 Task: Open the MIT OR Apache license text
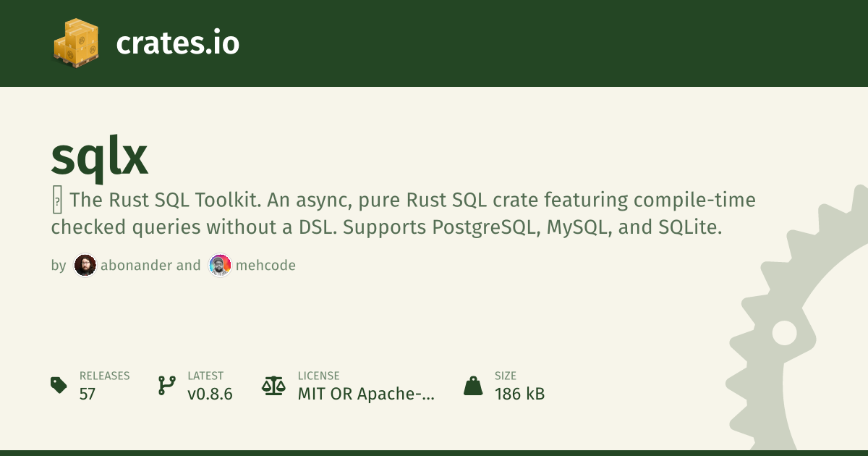coord(367,394)
